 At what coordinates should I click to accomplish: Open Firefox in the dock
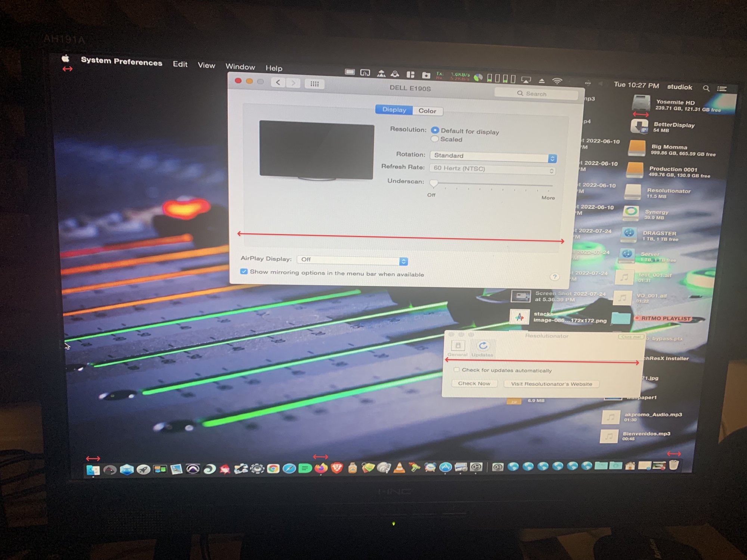click(321, 468)
